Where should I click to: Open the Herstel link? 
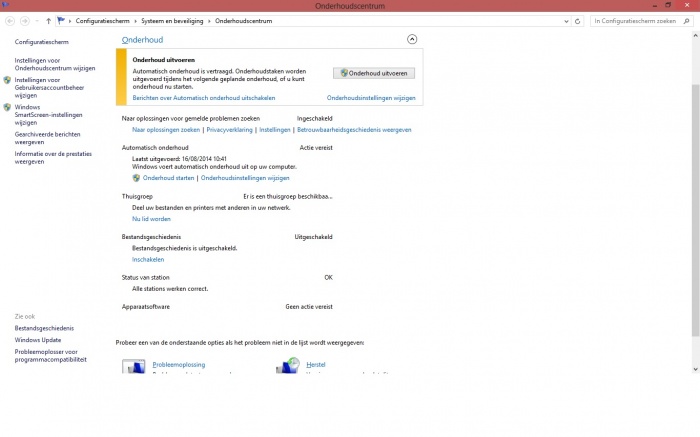(316, 365)
